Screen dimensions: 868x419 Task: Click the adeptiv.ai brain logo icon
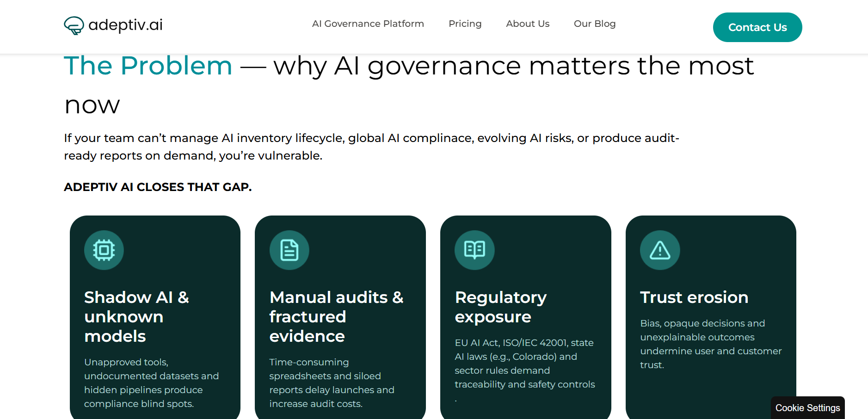(74, 26)
